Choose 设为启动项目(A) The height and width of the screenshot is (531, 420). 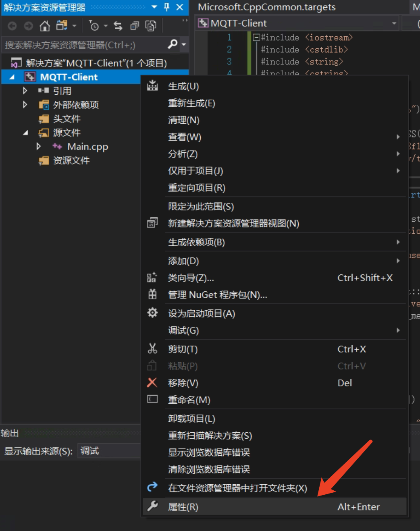[274, 313]
